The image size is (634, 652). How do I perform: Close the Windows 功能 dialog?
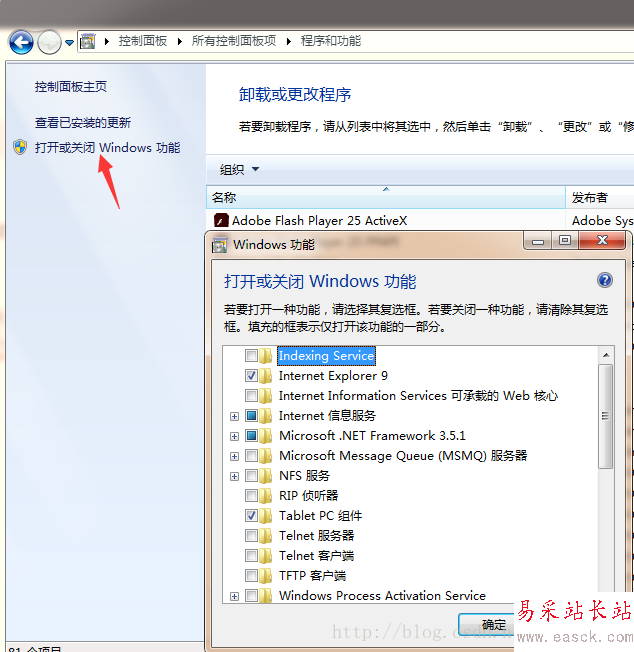point(602,240)
